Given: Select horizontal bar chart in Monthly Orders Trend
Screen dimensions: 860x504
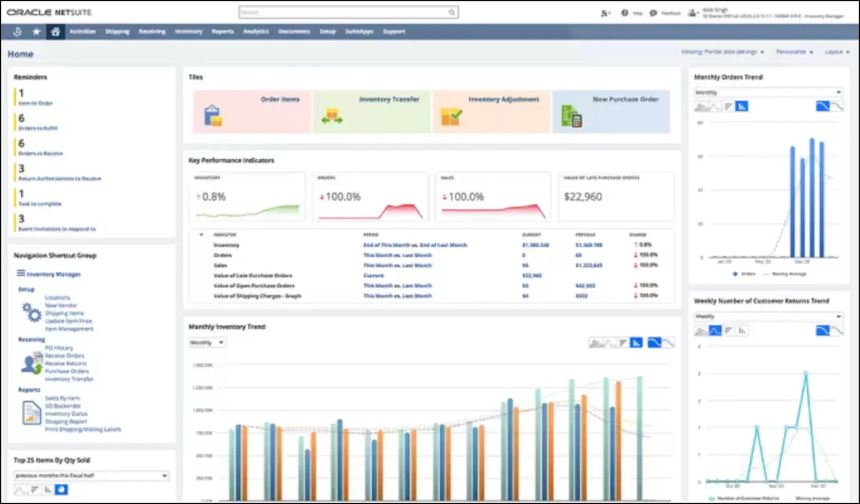Looking at the screenshot, I should click(x=728, y=107).
